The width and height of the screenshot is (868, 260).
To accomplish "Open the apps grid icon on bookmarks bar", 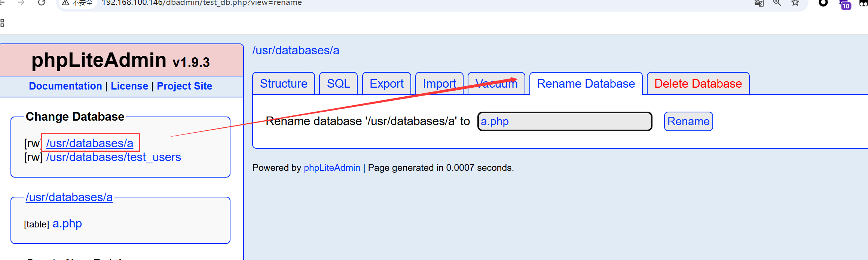I will 2,23.
